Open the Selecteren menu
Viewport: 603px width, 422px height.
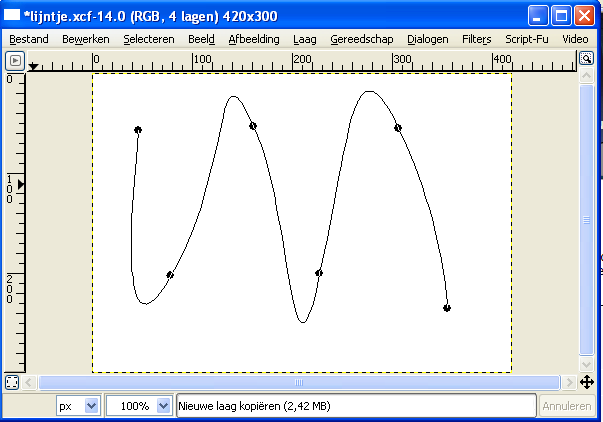pos(149,39)
